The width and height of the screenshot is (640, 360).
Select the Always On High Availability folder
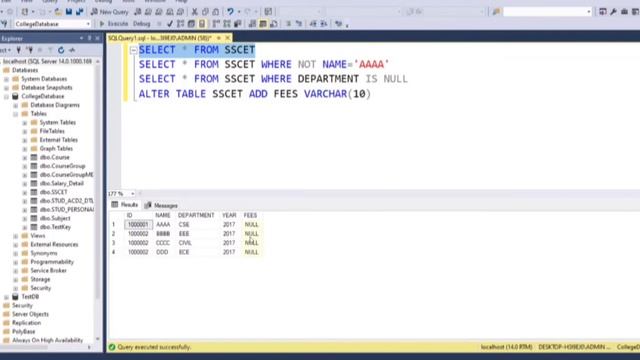[x=47, y=340]
